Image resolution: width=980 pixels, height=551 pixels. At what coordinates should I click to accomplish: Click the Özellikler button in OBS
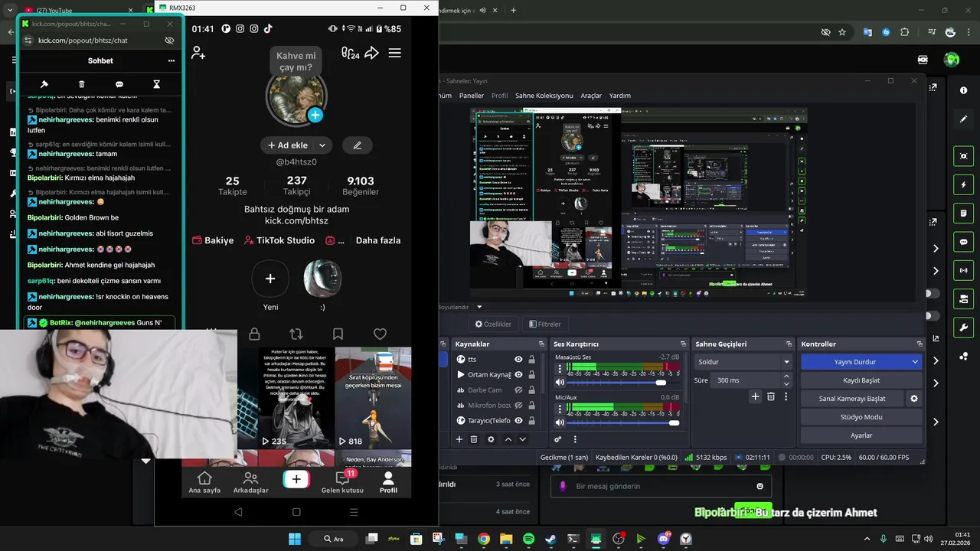tap(493, 324)
